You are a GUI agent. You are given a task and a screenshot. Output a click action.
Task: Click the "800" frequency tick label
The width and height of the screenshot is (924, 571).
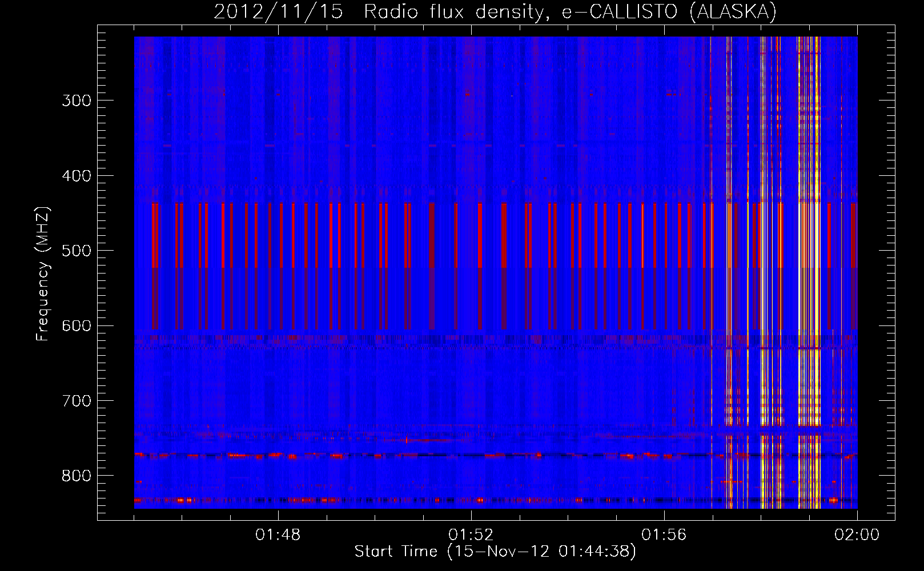tap(77, 476)
